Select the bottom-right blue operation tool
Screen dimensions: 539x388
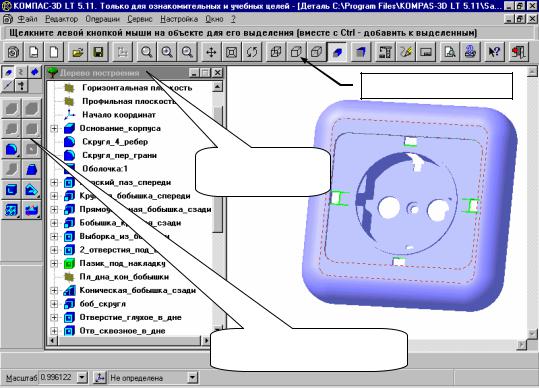coord(32,210)
